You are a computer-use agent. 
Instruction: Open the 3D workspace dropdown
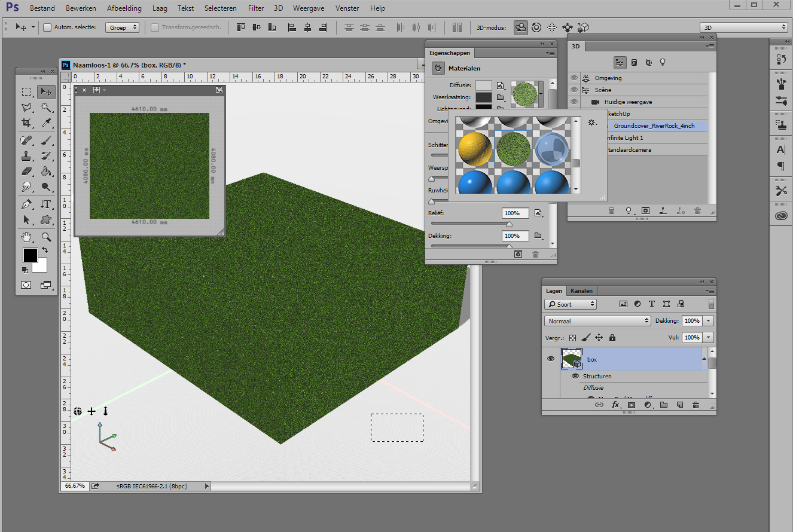[744, 27]
